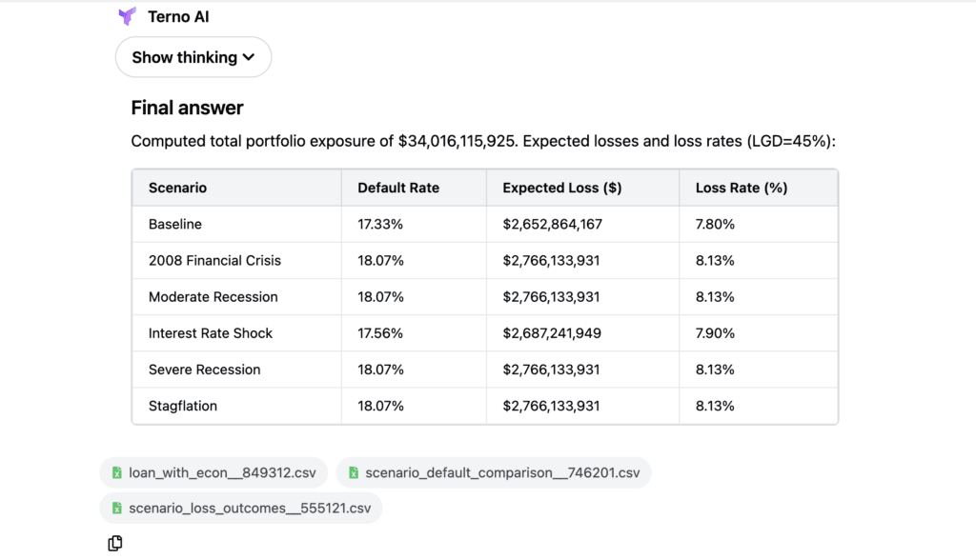Click the Scenario column header
Screen dimensions: 976x560
(177, 188)
